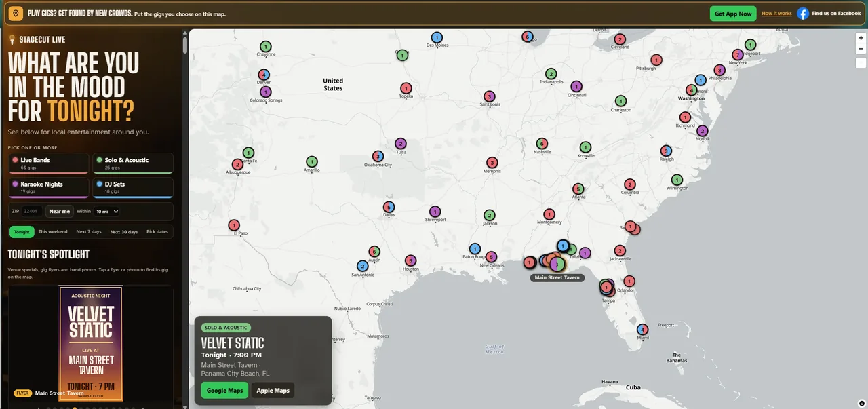Viewport: 868px width, 409px height.
Task: Choose the Pick dates option
Action: tap(157, 232)
